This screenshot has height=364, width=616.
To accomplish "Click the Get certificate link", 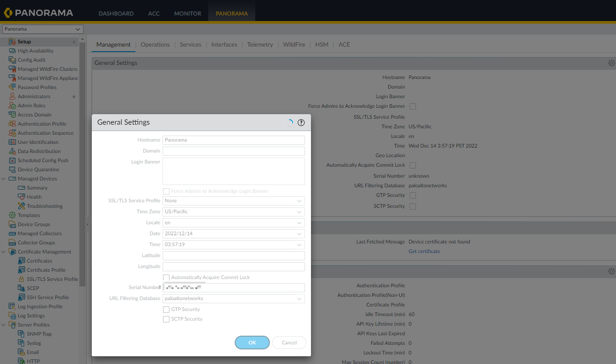I will (424, 251).
